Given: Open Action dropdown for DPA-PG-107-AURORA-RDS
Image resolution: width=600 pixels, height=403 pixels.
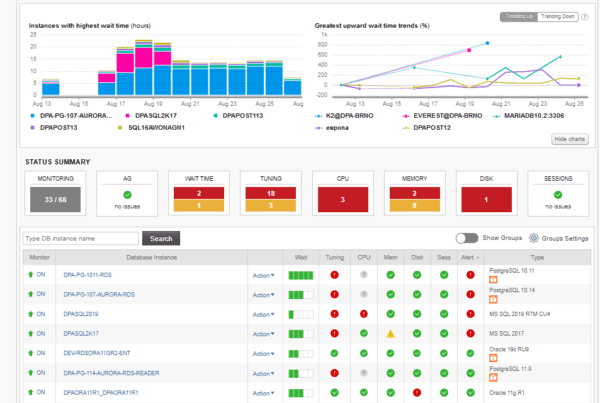Looking at the screenshot, I should pyautogui.click(x=263, y=295).
